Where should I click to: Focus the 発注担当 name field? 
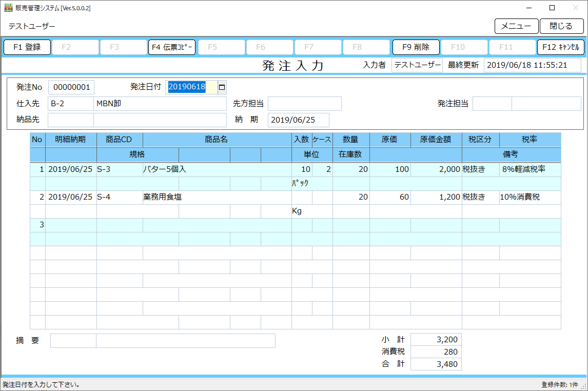[546, 104]
